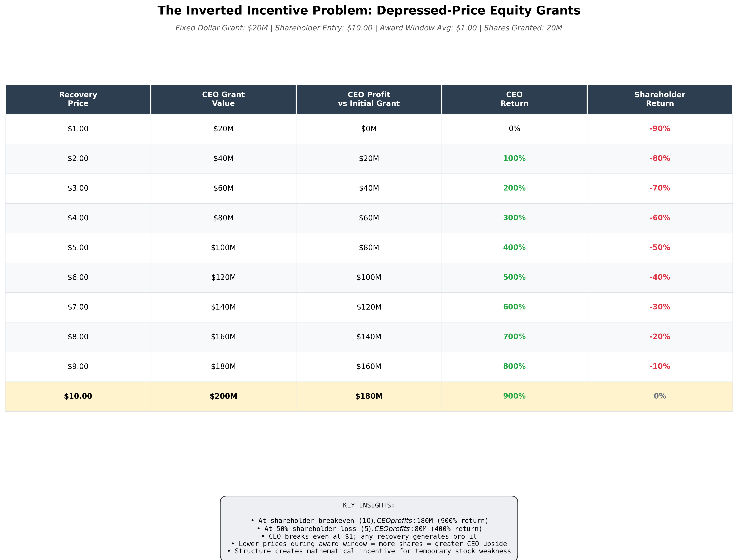Image resolution: width=738 pixels, height=560 pixels.
Task: Click the -90% shareholder return cell
Action: 660,129
